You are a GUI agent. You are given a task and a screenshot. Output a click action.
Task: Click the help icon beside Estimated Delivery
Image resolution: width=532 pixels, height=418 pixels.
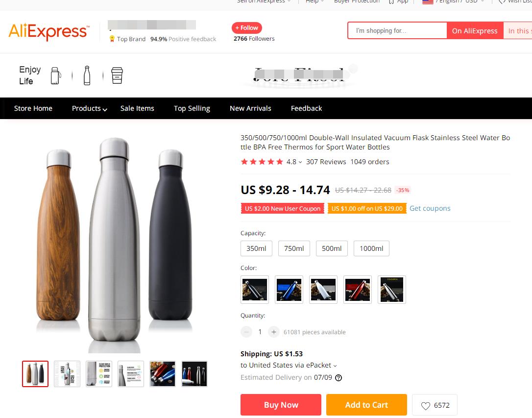[339, 378]
